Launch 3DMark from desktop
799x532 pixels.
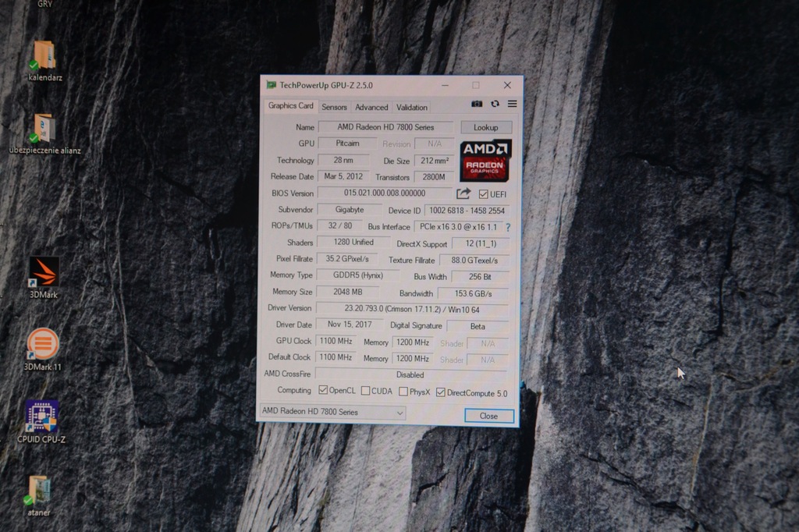tap(44, 277)
